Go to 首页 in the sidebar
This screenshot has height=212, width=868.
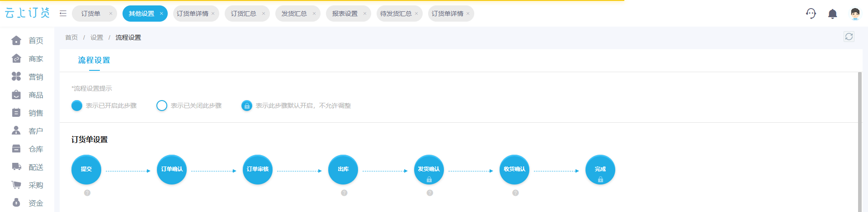tap(27, 41)
